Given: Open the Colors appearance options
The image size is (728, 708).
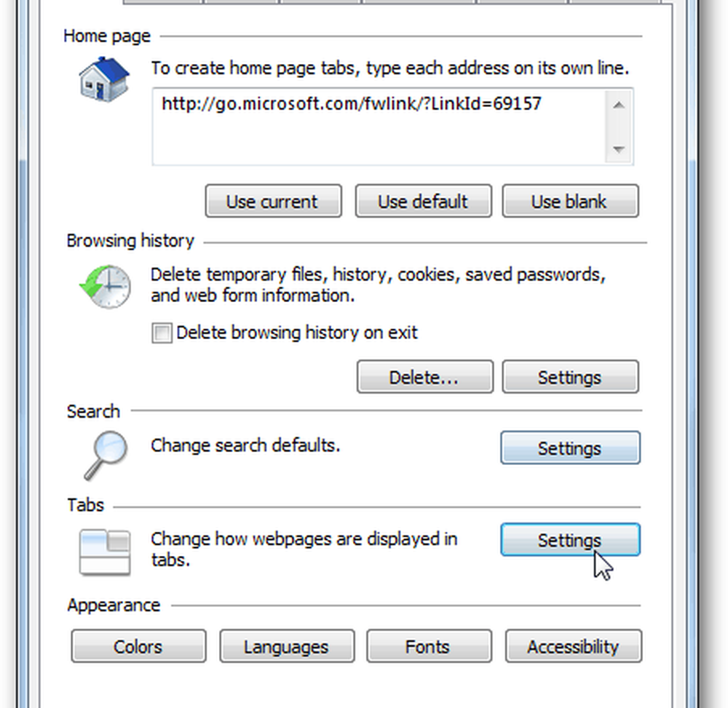Looking at the screenshot, I should click(138, 647).
